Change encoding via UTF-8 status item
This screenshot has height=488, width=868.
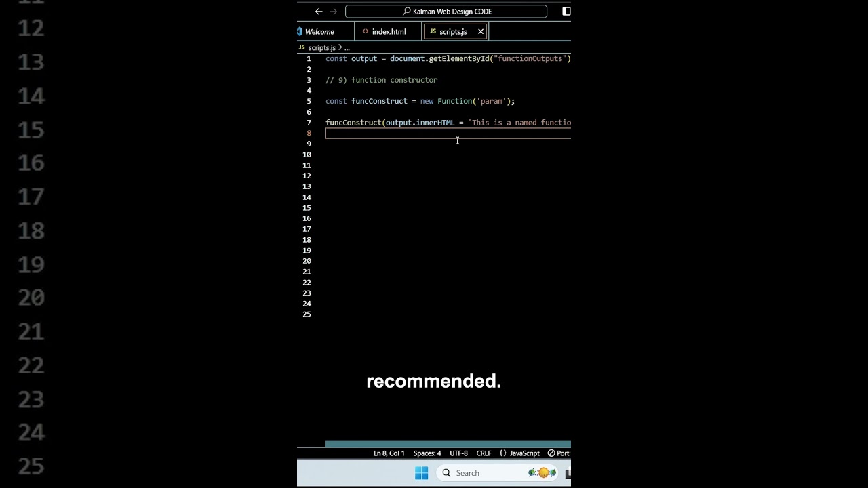click(x=458, y=453)
